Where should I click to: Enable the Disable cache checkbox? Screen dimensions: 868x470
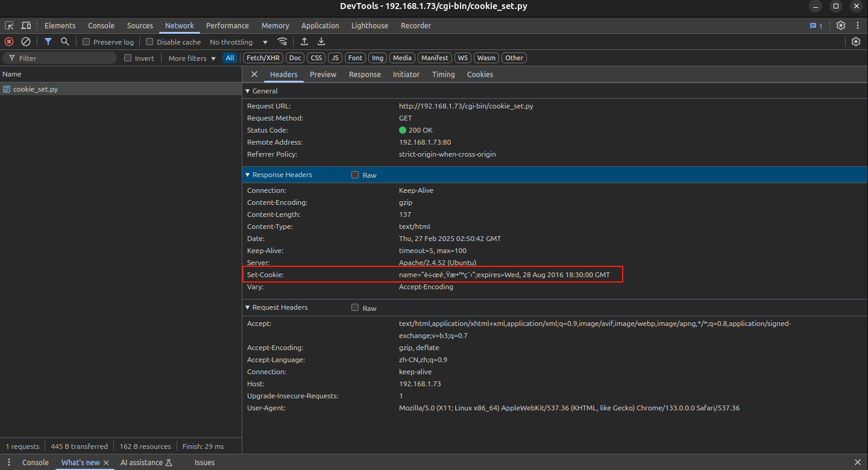pos(149,42)
